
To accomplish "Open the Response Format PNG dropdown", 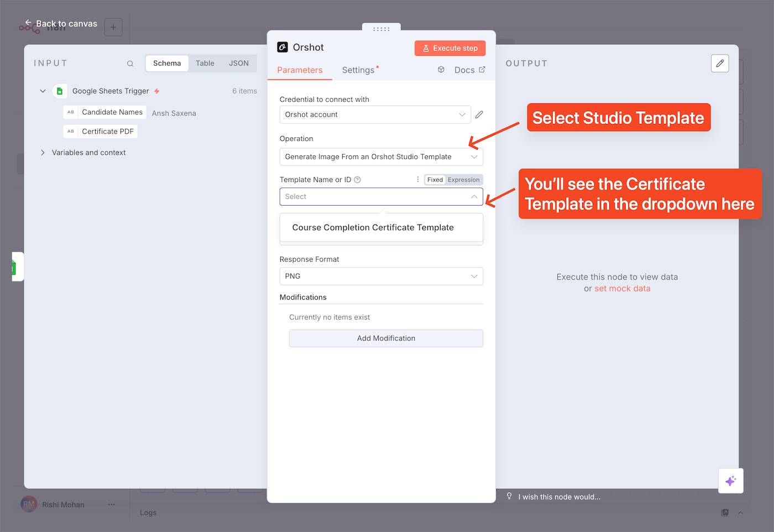I will (381, 277).
